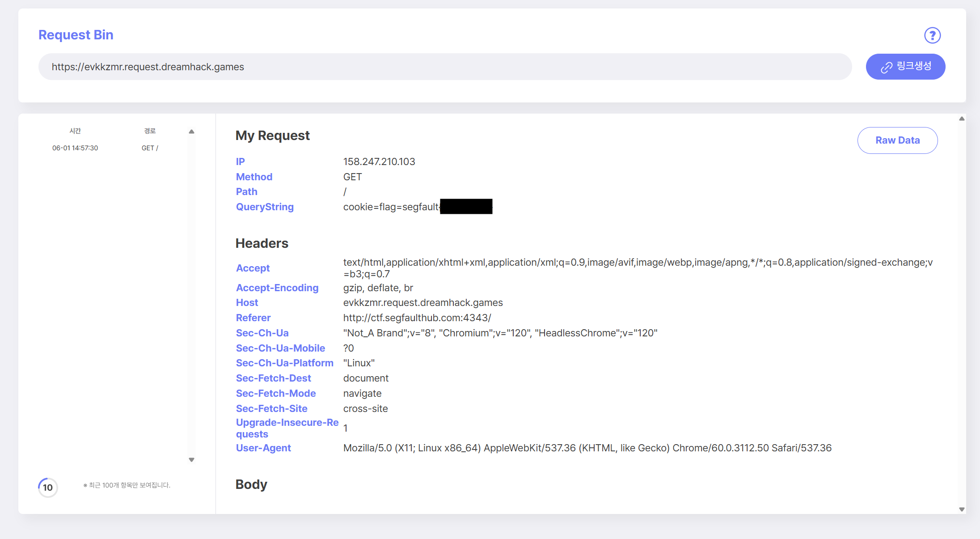Screen dimensions: 980x539
Task: Click detail panel scroll down arrow
Action: tap(962, 509)
